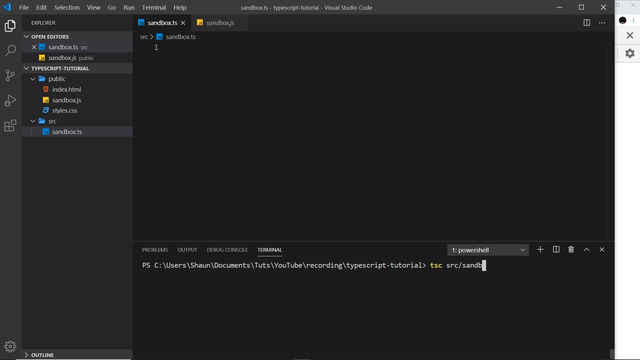Image resolution: width=640 pixels, height=360 pixels.
Task: Switch to the Problems panel tab
Action: (155, 250)
